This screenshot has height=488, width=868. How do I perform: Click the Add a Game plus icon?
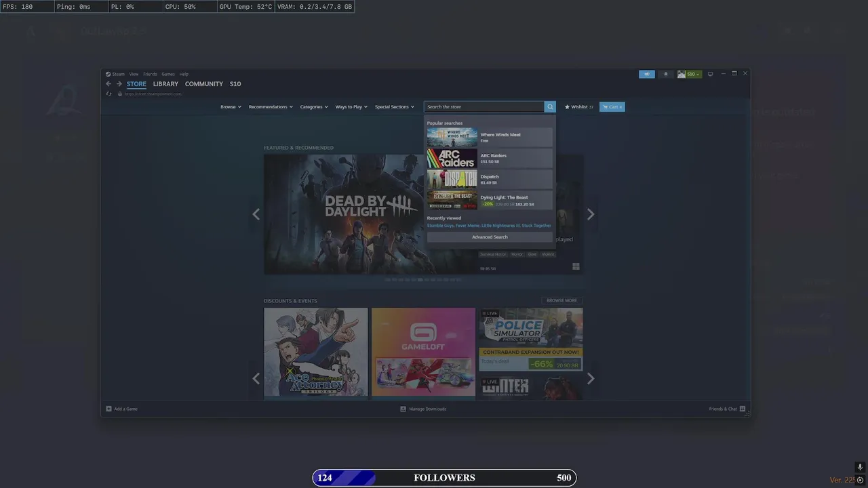(108, 409)
